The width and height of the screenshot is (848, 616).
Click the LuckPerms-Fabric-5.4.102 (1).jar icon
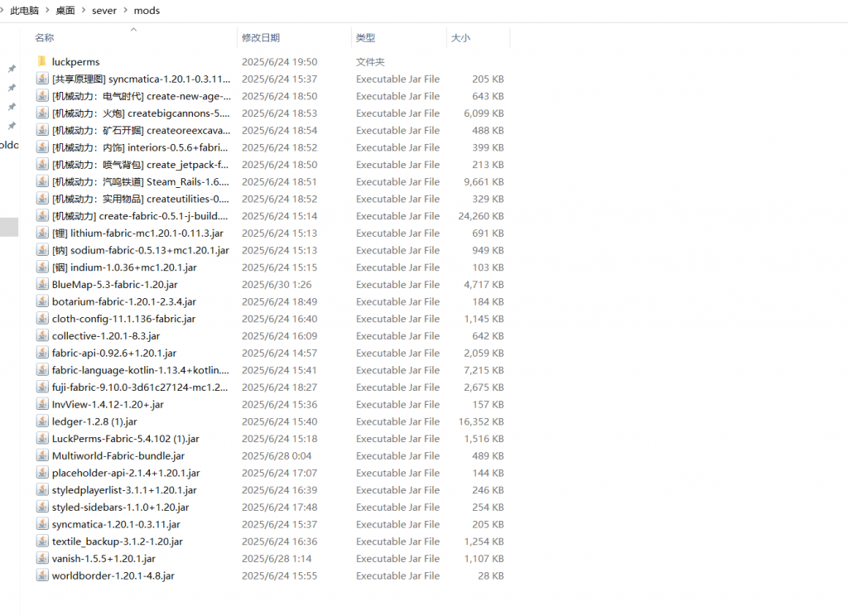42,438
